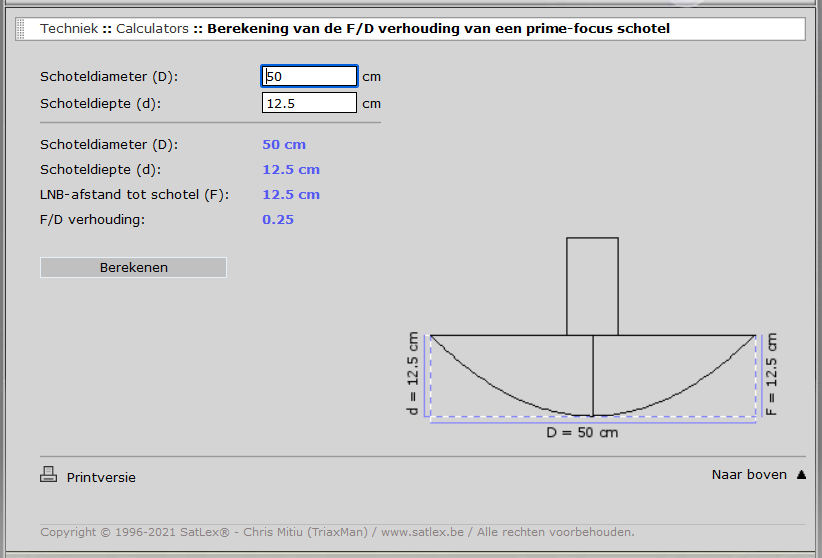The image size is (822, 558).
Task: Click the 'D = 50 cm' diagram label
Action: pyautogui.click(x=582, y=433)
